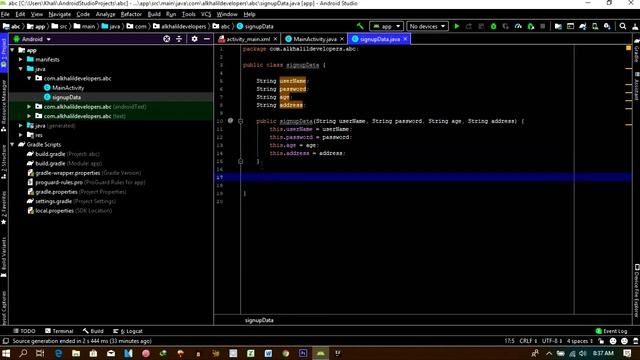This screenshot has height=360, width=640.
Task: Change 4 spaces indent setting
Action: pos(580,341)
